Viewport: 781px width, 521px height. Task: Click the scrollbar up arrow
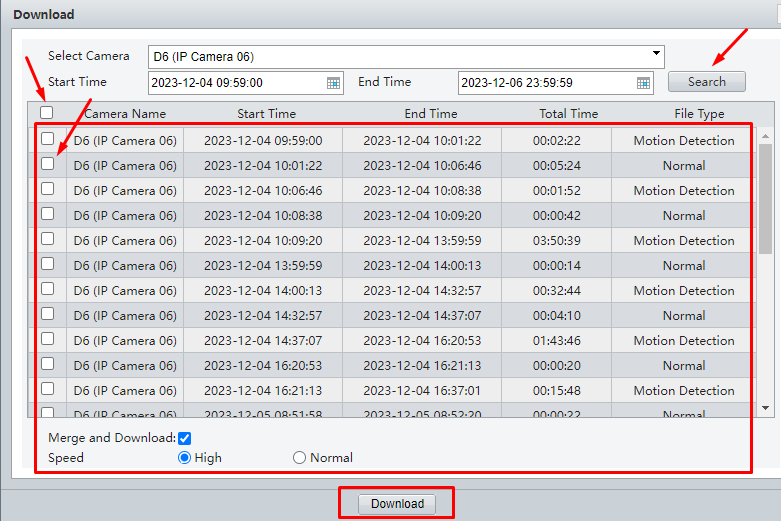tap(766, 136)
